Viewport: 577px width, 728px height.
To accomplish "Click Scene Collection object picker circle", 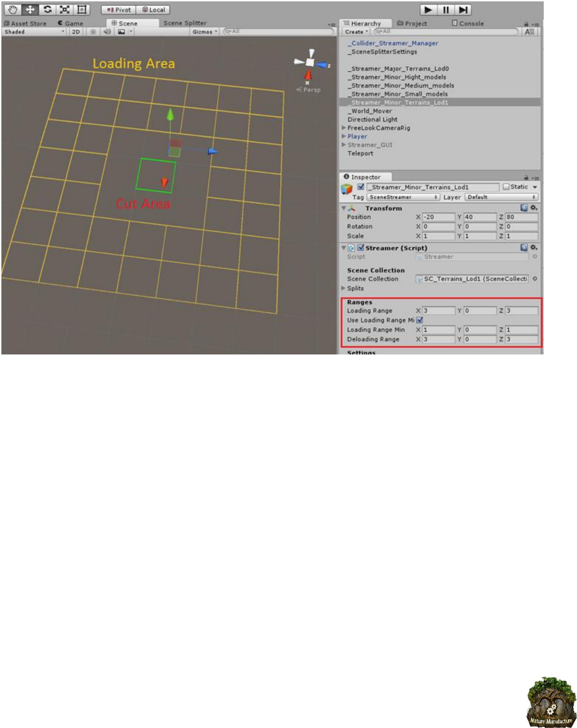I will click(535, 279).
